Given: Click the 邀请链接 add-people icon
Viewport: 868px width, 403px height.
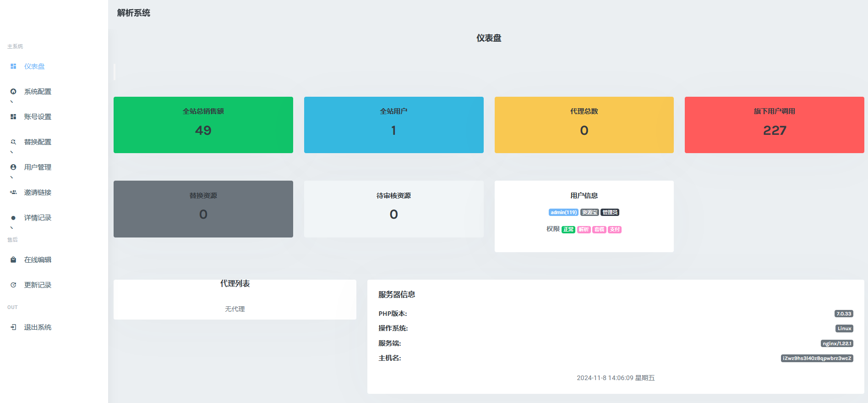Looking at the screenshot, I should click(x=13, y=193).
